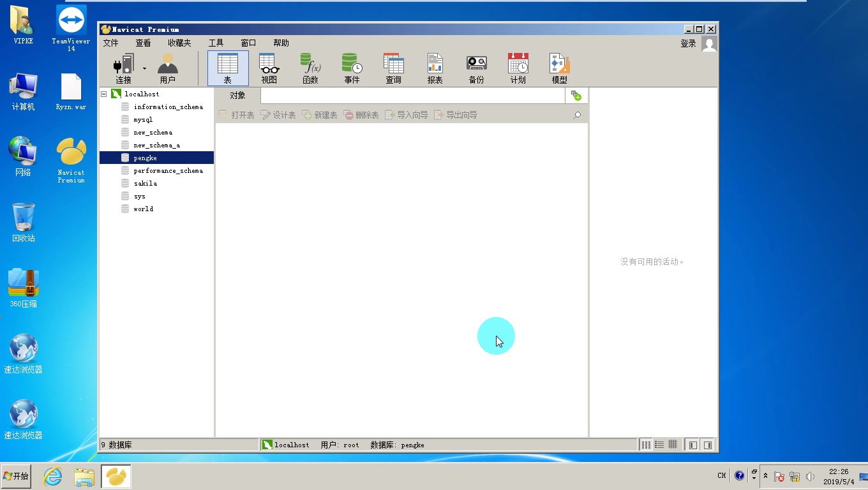The height and width of the screenshot is (490, 868).
Task: Switch to list view in the status bar
Action: tap(659, 445)
